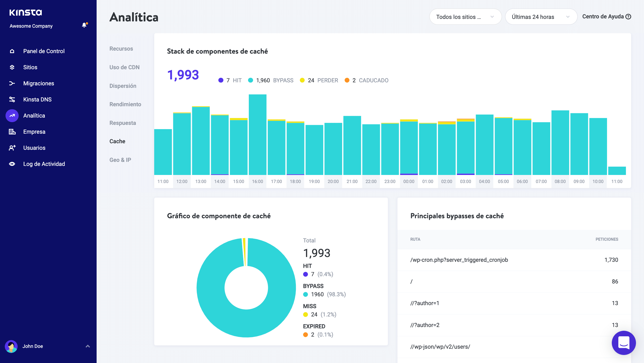
Task: Click the Sitios layers icon
Action: 12,67
